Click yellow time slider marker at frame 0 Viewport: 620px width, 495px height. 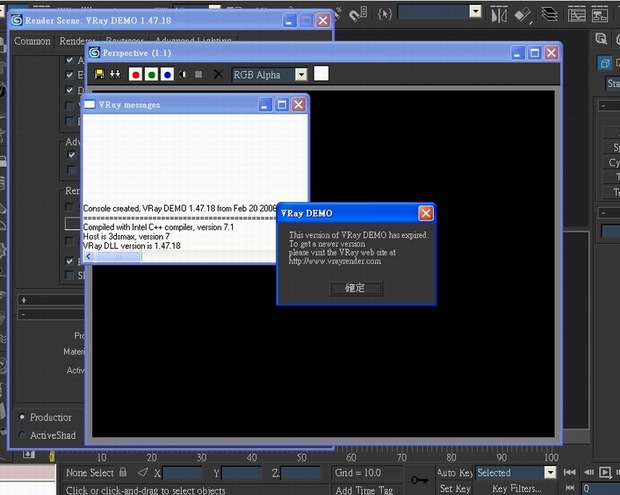click(x=51, y=457)
